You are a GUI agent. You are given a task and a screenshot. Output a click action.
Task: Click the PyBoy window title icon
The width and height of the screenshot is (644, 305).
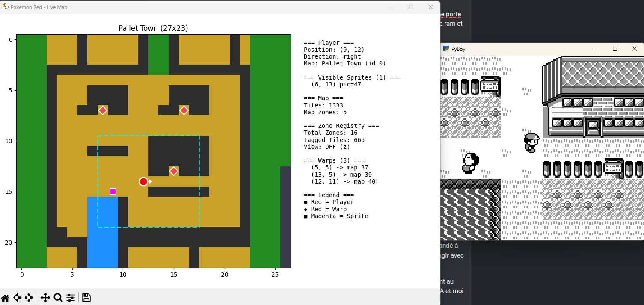446,49
